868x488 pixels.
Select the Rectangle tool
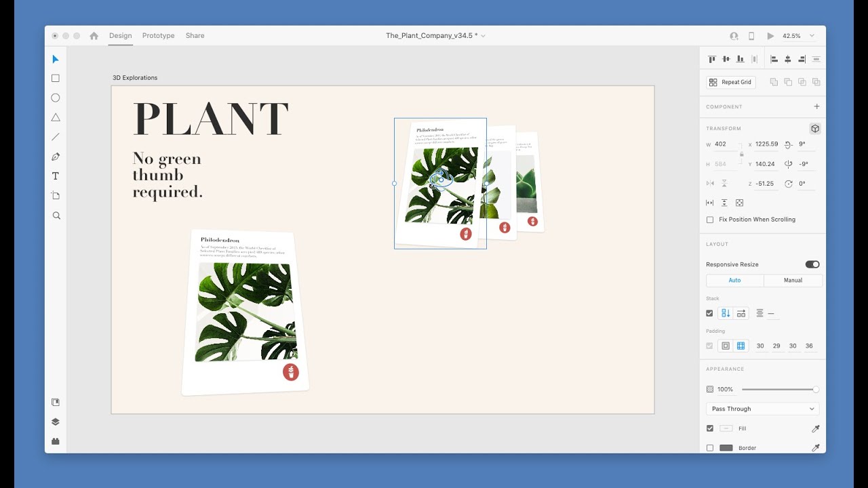pos(56,79)
